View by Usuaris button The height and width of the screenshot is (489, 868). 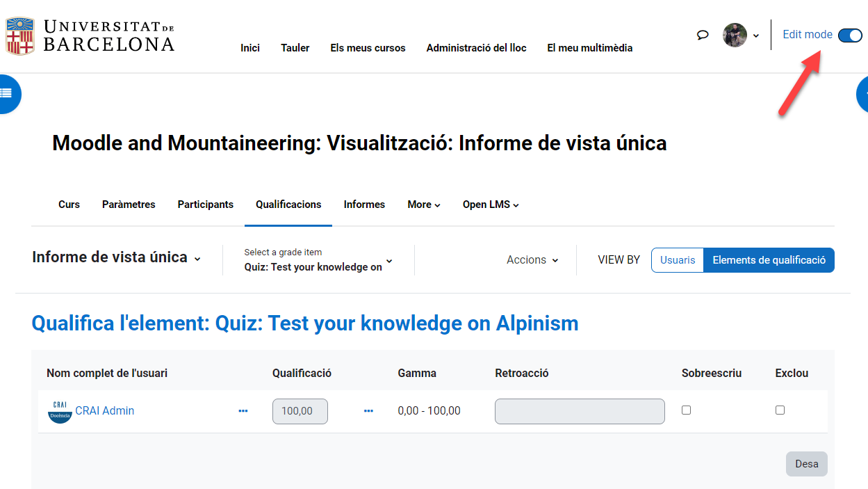click(678, 260)
